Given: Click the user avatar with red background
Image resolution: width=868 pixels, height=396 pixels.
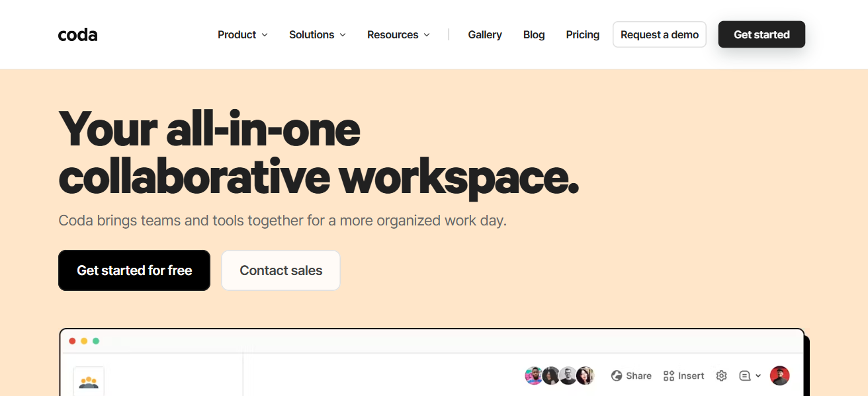Looking at the screenshot, I should coord(780,376).
